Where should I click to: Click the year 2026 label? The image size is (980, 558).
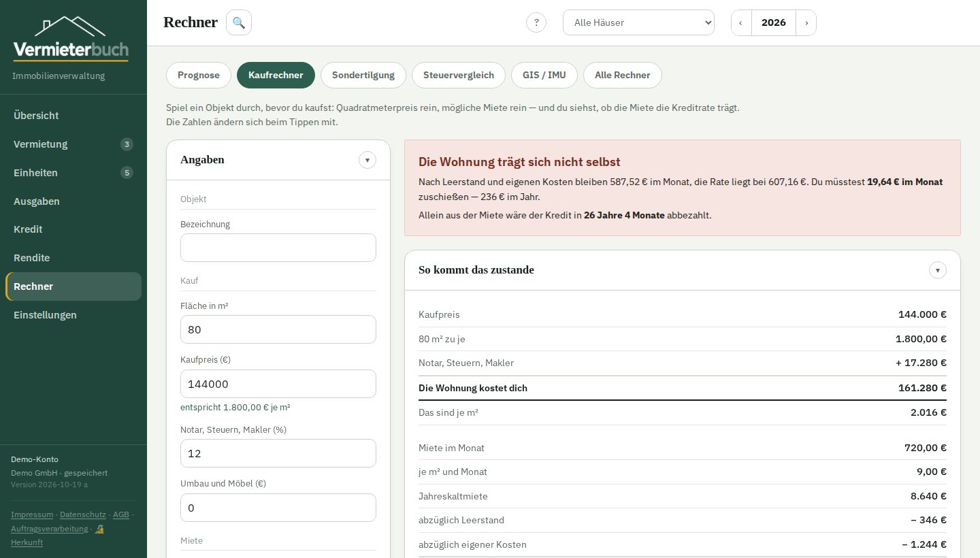774,22
